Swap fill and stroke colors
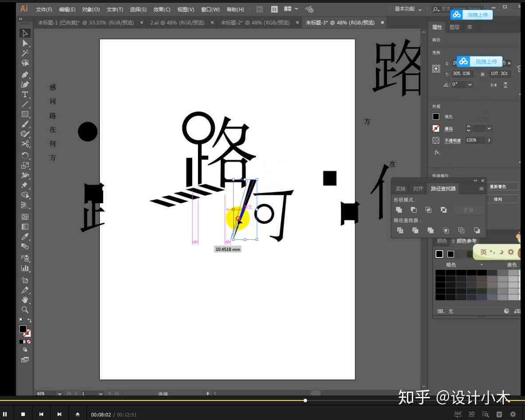The height and width of the screenshot is (420, 525). coord(29,320)
